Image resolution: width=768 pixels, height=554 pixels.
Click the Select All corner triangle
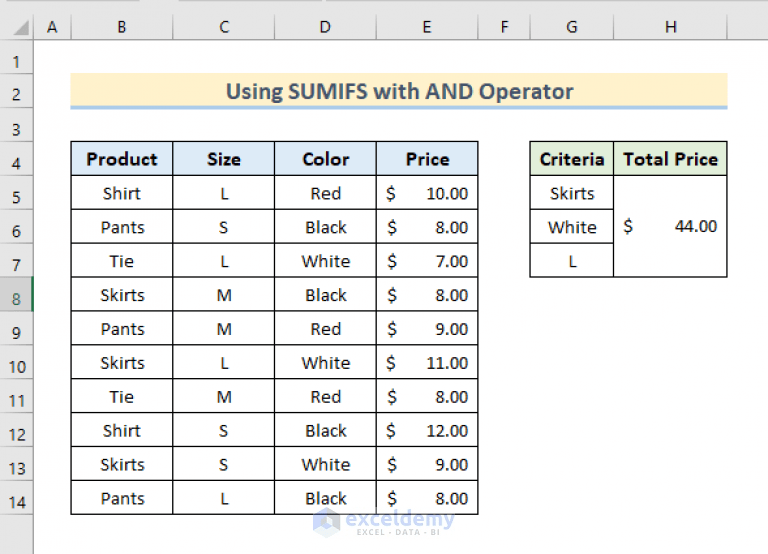21,27
